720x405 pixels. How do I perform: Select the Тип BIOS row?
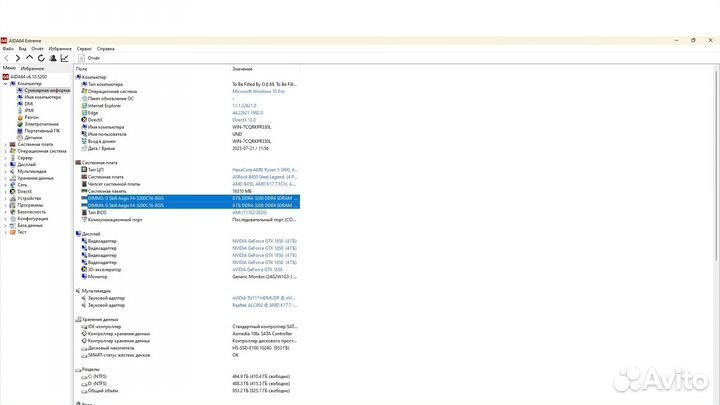[x=97, y=212]
